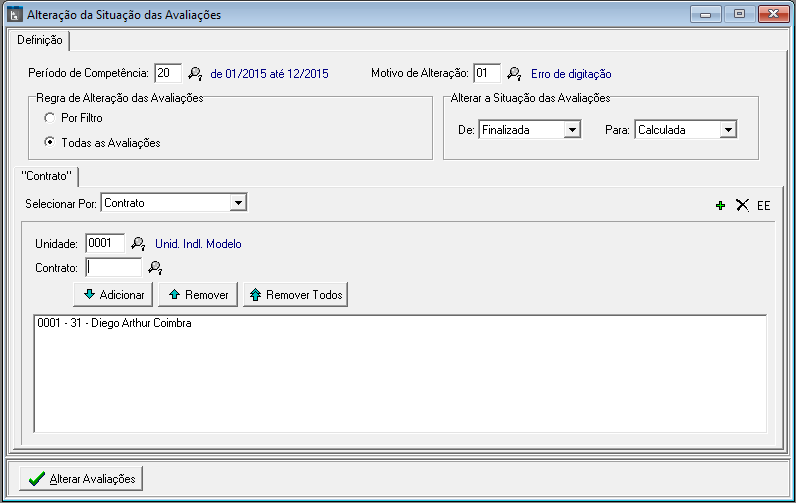
Task: Click the green plus add icon
Action: [x=720, y=205]
